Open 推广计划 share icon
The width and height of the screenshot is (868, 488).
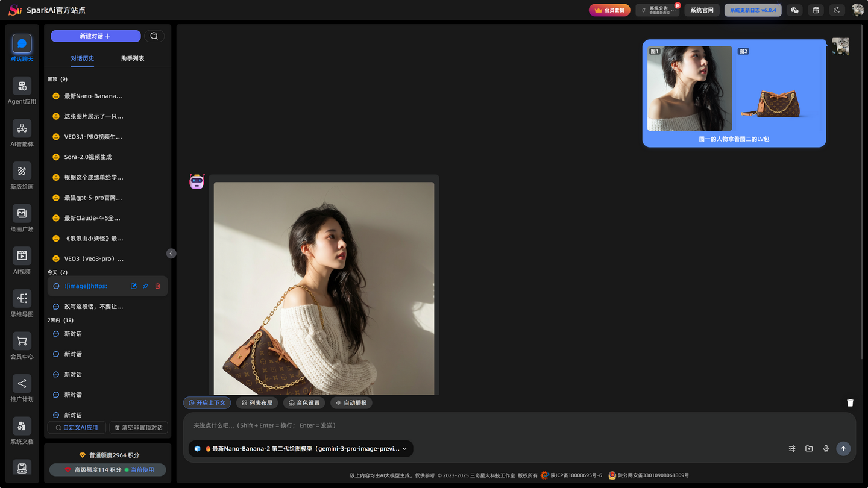point(22,384)
